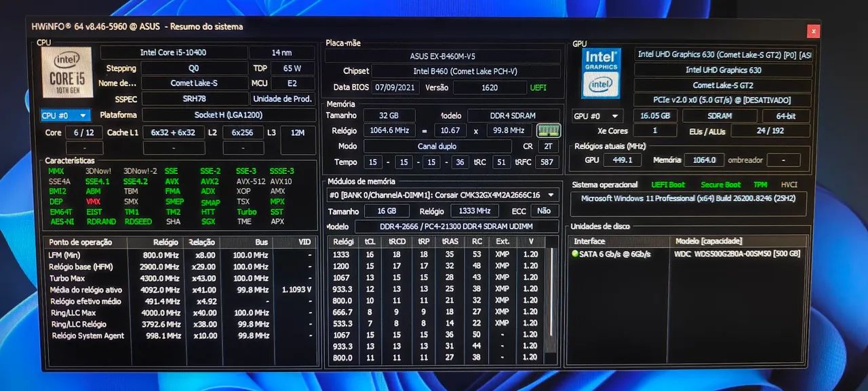Click the RDSEED feature flag
The width and height of the screenshot is (868, 391).
[x=138, y=221]
